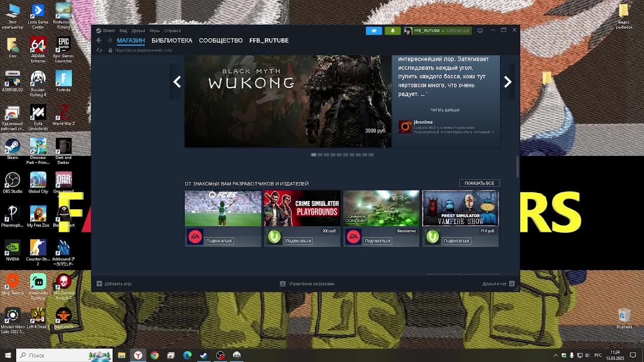Switch to СООБЩЕСТВО tab
644x362 pixels.
point(220,40)
